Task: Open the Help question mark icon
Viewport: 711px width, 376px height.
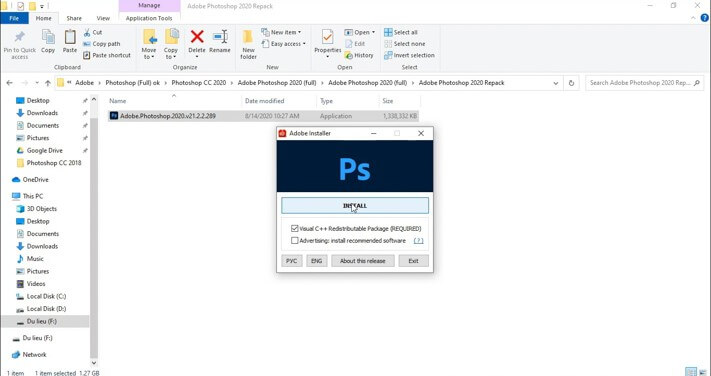Action: coord(704,18)
